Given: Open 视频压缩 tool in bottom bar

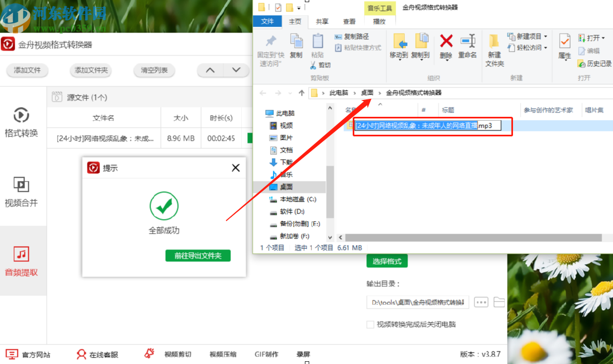Looking at the screenshot, I should point(223,354).
